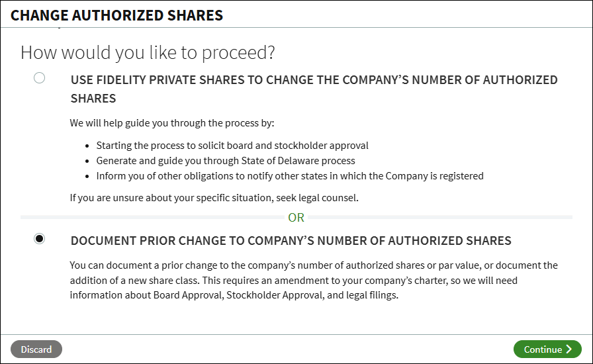Click the Document Prior Change option heading

291,240
